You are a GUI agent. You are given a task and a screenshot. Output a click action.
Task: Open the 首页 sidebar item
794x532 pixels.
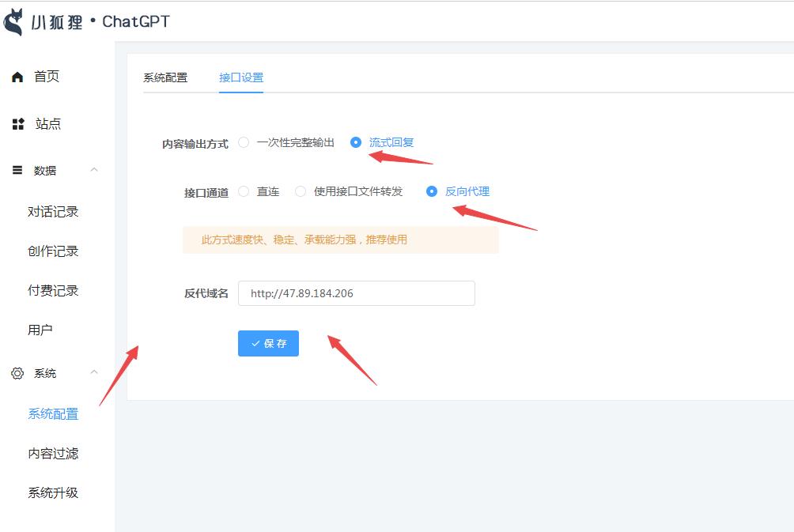(x=47, y=77)
